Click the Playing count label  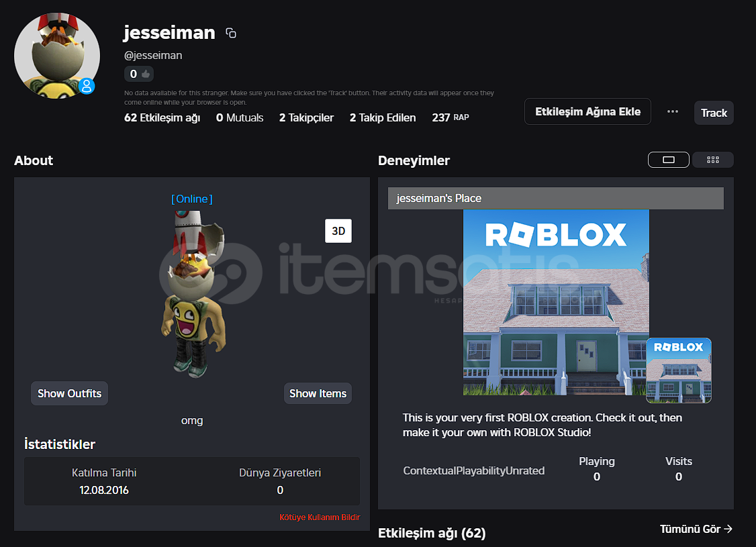[x=596, y=461]
